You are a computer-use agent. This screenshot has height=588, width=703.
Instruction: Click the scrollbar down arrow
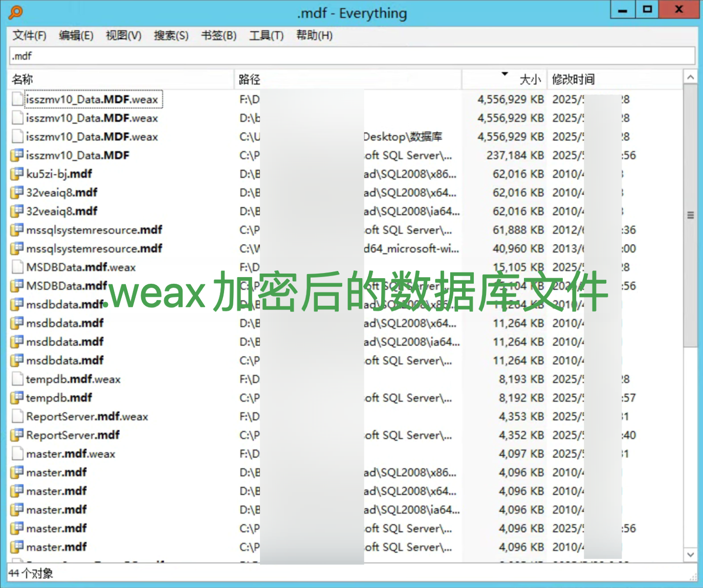coord(690,555)
